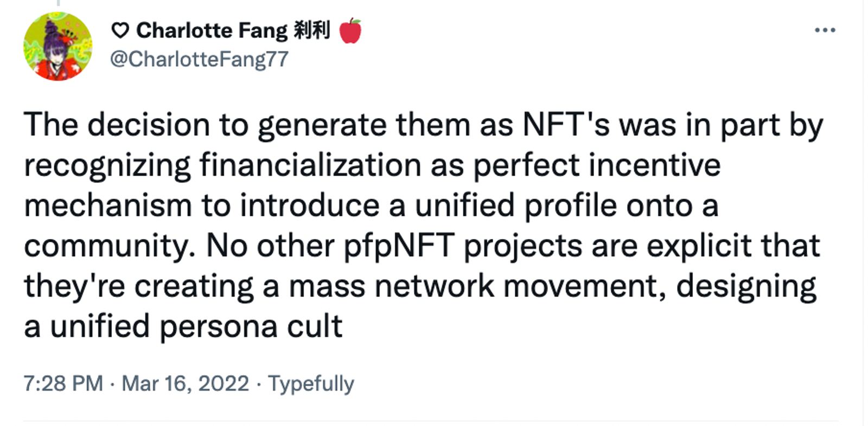This screenshot has height=426, width=868.
Task: Open the Charlotte Fang display name link
Action: (212, 31)
